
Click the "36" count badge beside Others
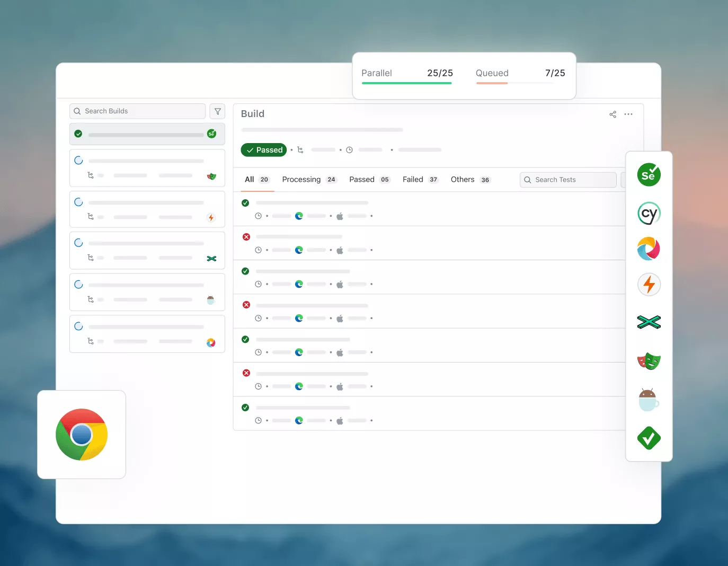click(x=485, y=180)
